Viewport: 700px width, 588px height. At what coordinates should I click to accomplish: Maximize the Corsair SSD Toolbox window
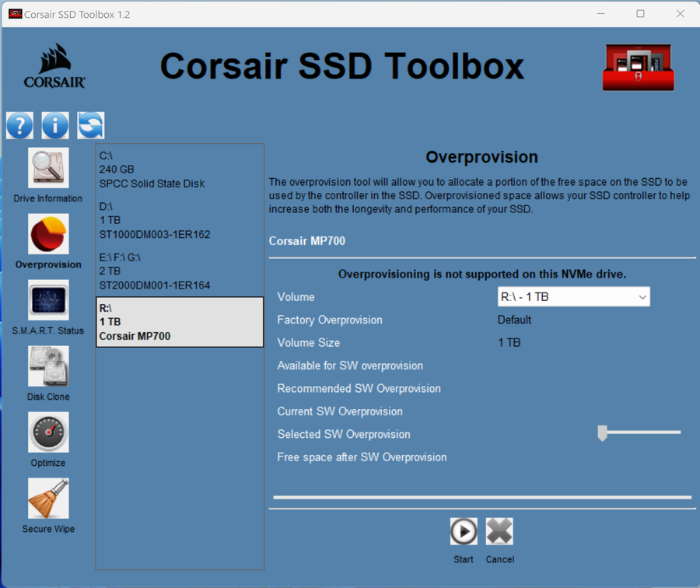(x=640, y=14)
